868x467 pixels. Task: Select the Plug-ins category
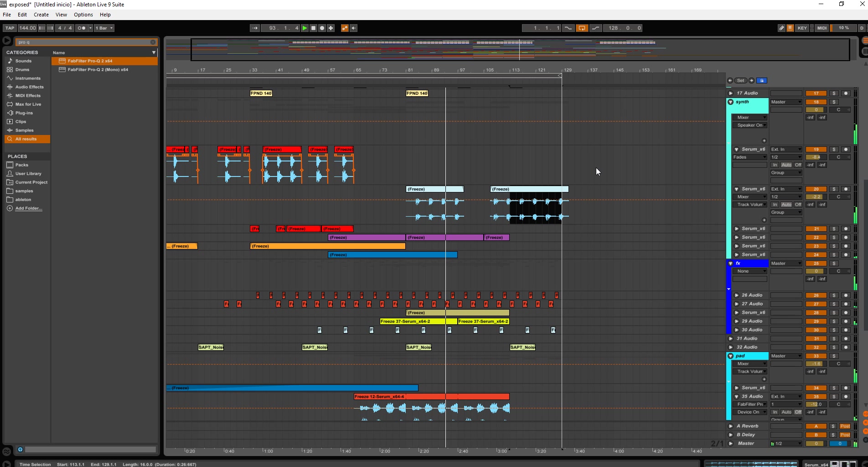point(24,113)
